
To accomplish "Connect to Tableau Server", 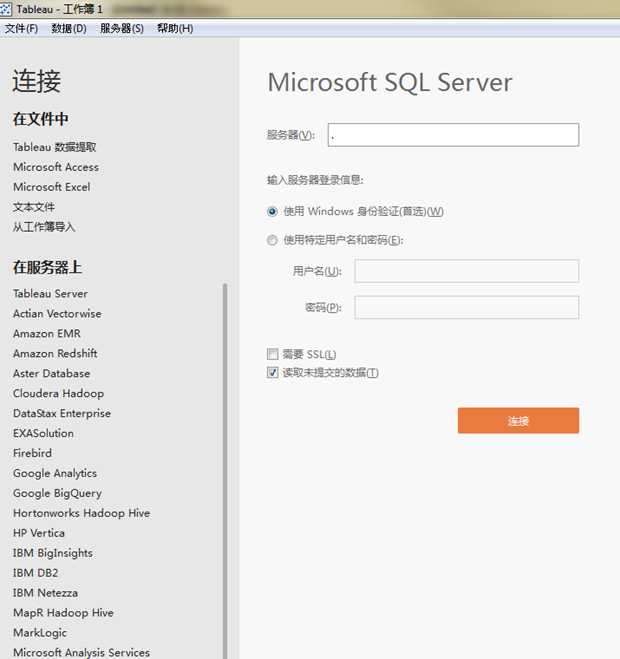I will (x=50, y=293).
